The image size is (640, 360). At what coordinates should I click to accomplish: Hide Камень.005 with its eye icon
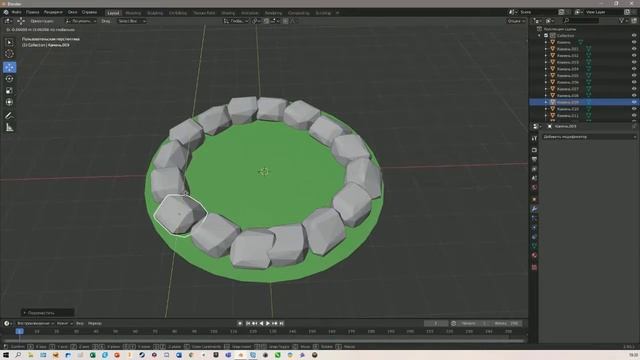pos(634,76)
